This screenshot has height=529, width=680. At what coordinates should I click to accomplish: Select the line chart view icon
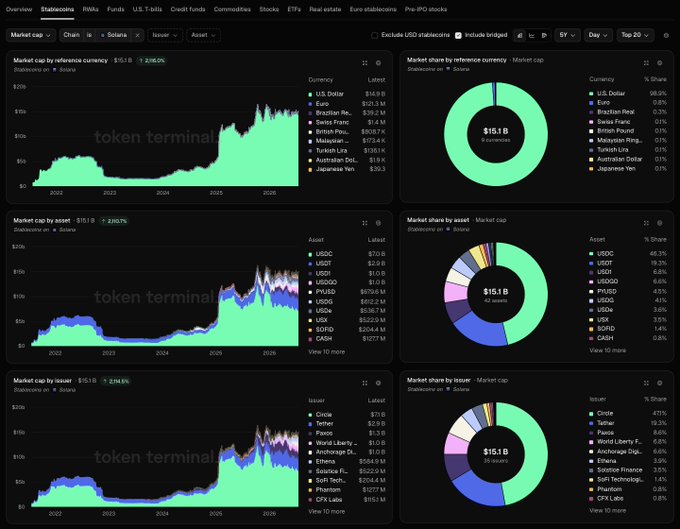[x=532, y=35]
